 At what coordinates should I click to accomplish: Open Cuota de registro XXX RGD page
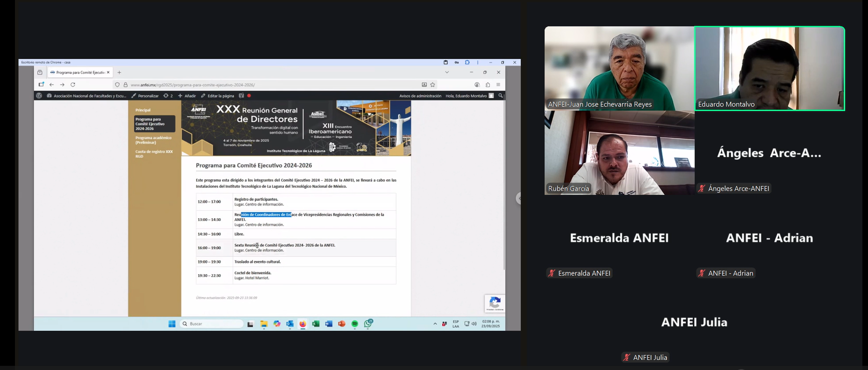(x=154, y=154)
